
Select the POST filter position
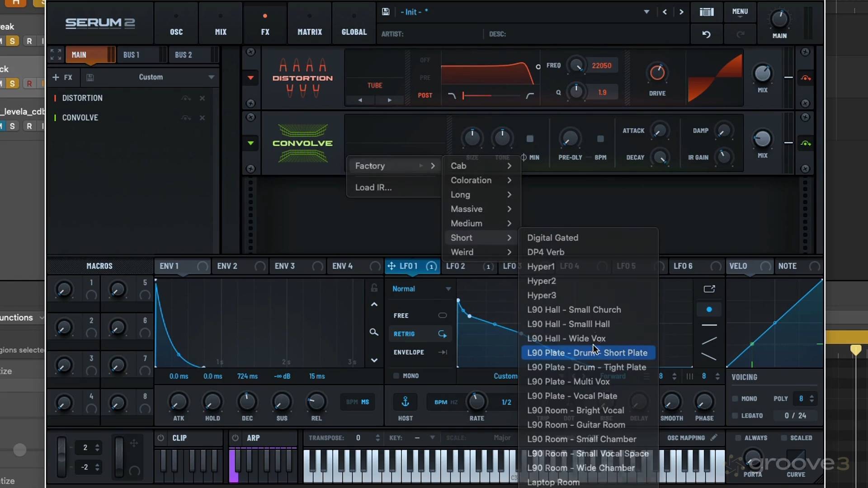point(425,95)
